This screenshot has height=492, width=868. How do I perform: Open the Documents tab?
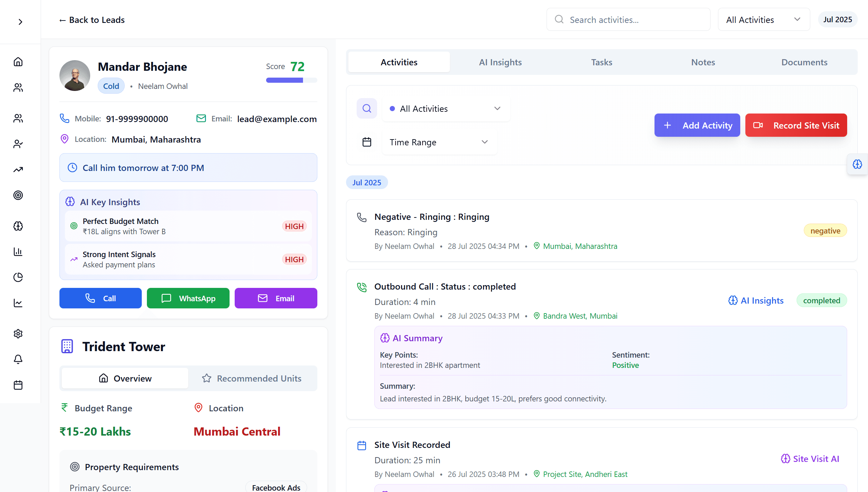pyautogui.click(x=804, y=62)
